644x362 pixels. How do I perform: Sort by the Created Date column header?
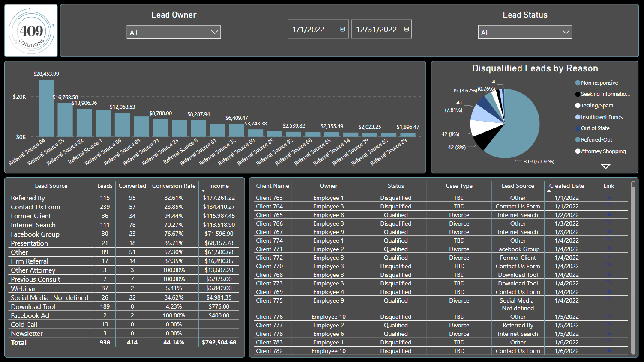click(x=566, y=186)
